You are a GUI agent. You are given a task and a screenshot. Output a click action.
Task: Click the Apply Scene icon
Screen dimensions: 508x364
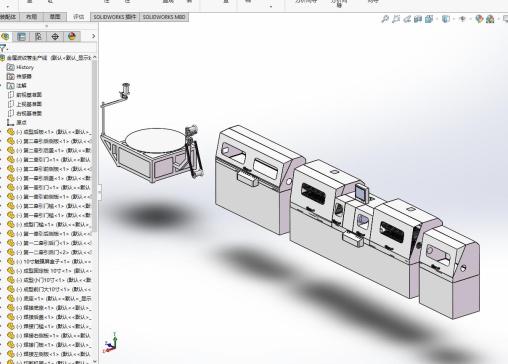pyautogui.click(x=490, y=19)
